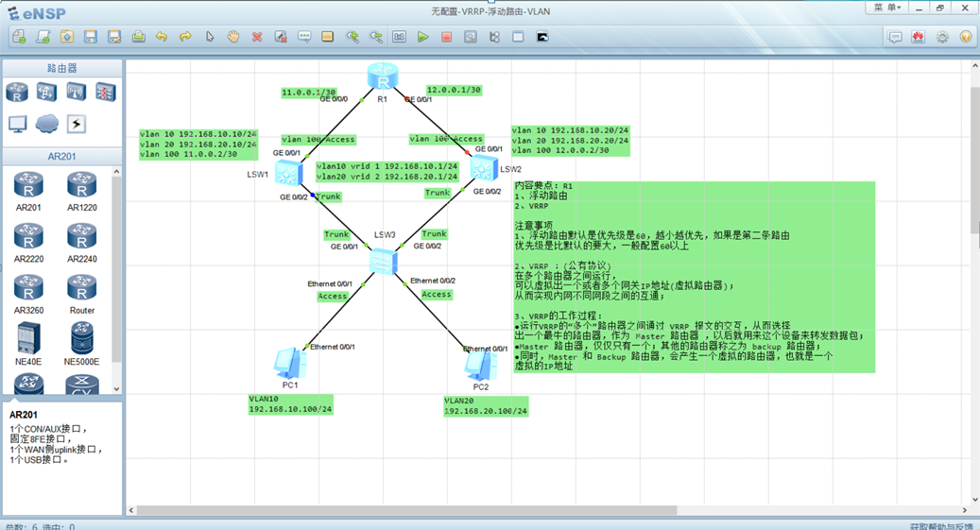Zoom out of the topology
Viewport: 980px width, 530px height.
pyautogui.click(x=375, y=37)
